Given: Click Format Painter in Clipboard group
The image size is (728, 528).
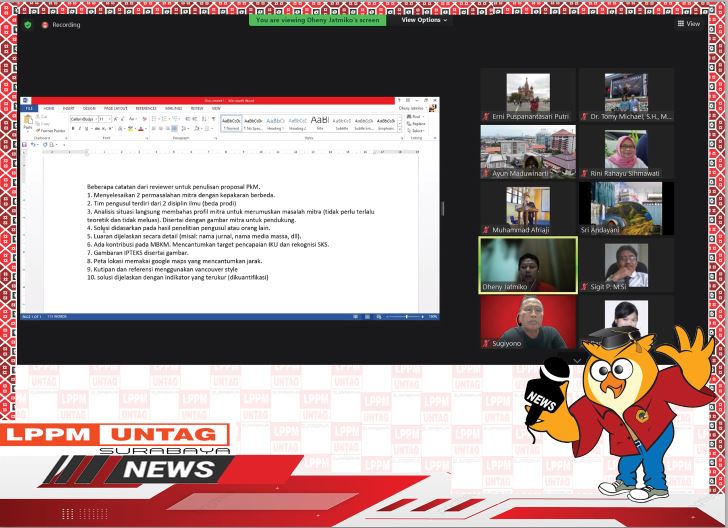Looking at the screenshot, I should [x=51, y=131].
